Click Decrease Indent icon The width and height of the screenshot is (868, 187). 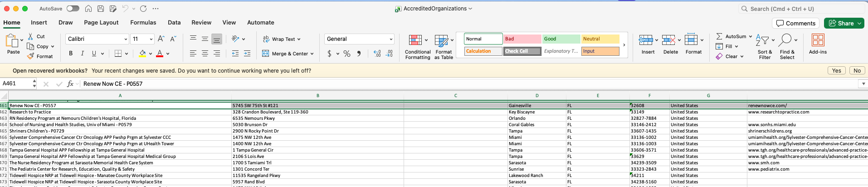click(x=235, y=54)
